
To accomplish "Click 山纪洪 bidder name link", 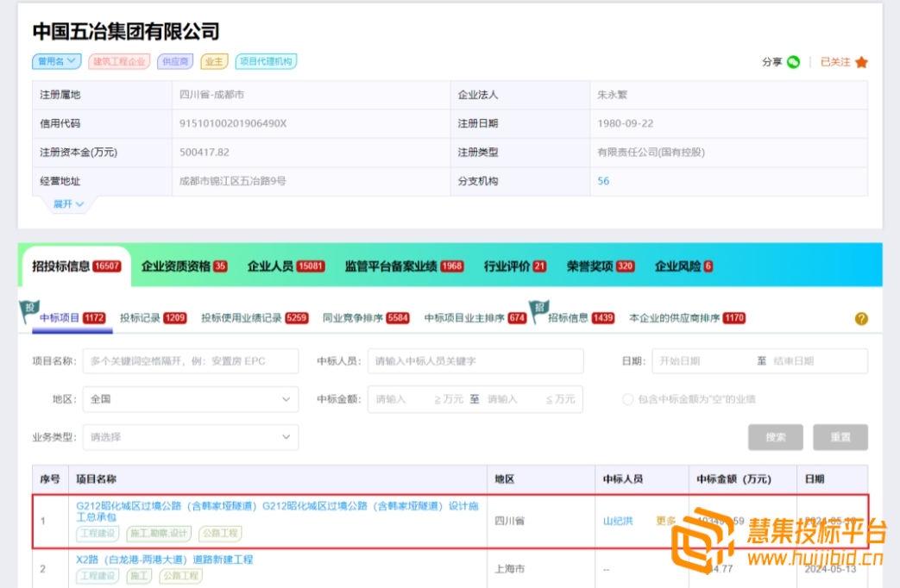I will [618, 521].
